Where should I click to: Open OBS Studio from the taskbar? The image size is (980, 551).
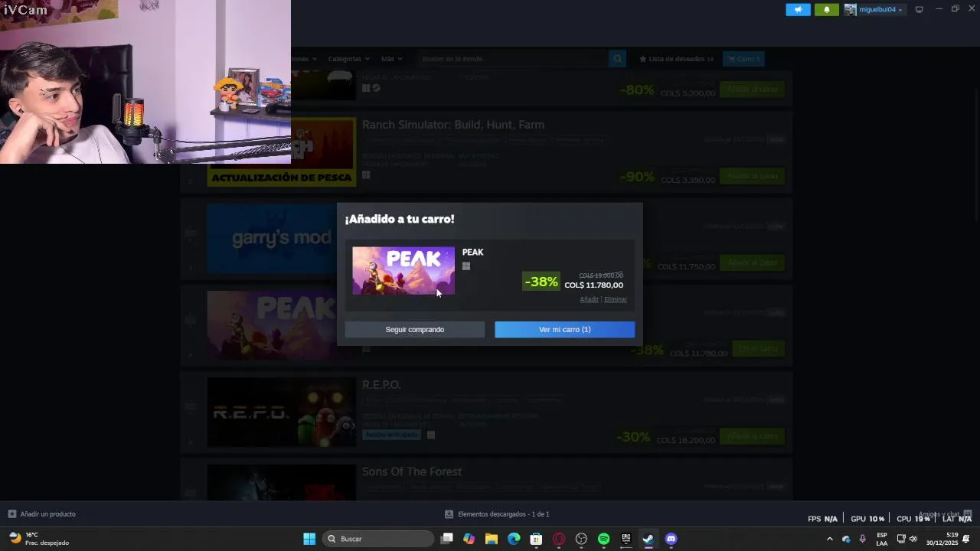coord(581,539)
